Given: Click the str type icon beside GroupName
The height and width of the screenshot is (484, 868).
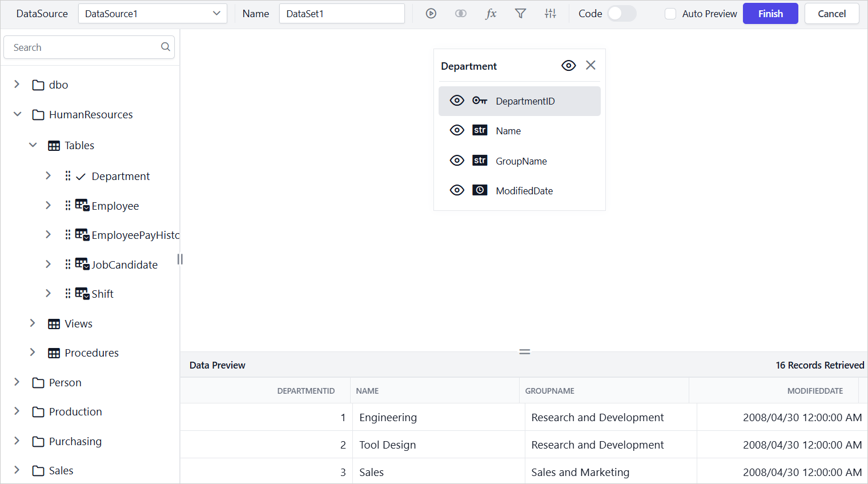Looking at the screenshot, I should coord(480,160).
